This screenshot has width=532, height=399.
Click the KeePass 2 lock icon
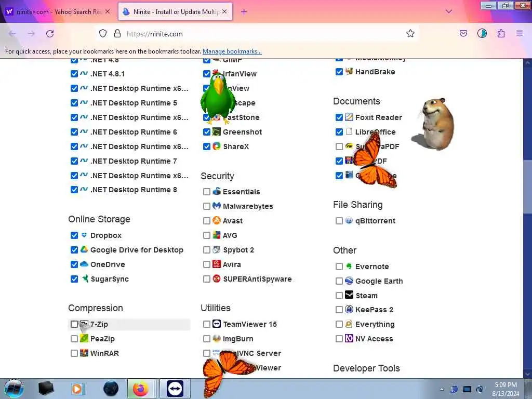349,309
